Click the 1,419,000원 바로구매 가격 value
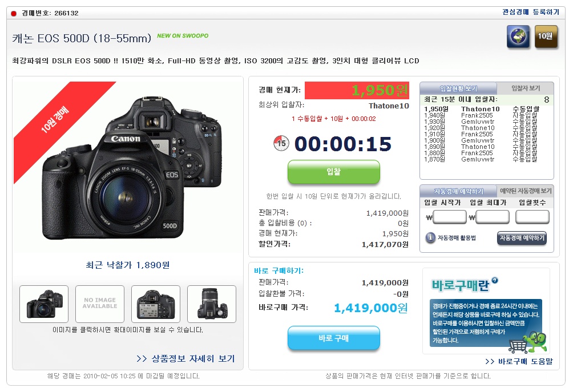This screenshot has width=573, height=392. 371,308
